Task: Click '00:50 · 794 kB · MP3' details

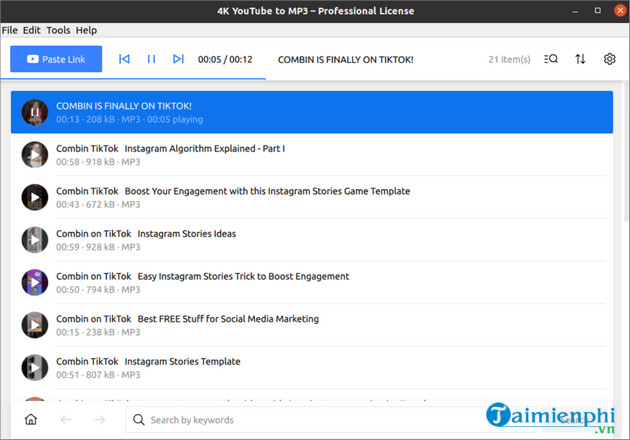Action: point(98,290)
